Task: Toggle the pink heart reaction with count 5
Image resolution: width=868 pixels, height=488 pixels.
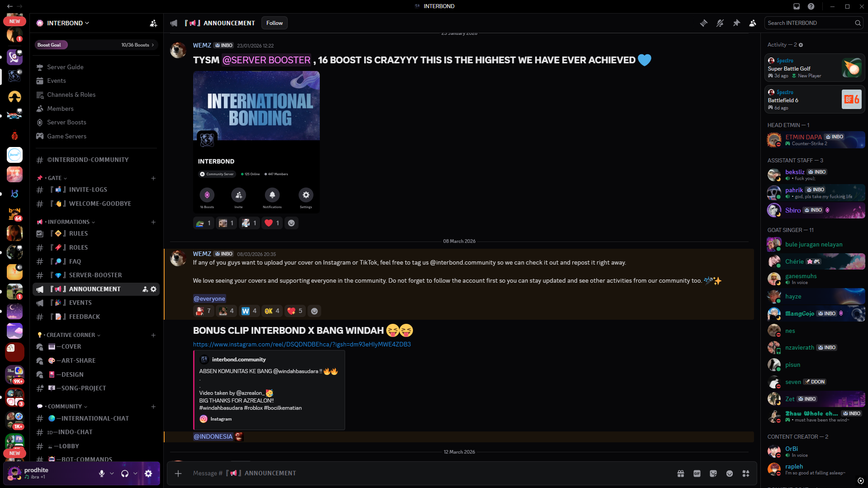Action: pyautogui.click(x=295, y=311)
